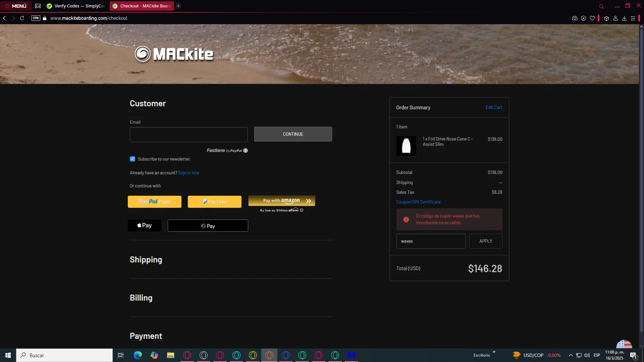
Task: Expand the Escritorio toolbar chevron
Action: [494, 352]
